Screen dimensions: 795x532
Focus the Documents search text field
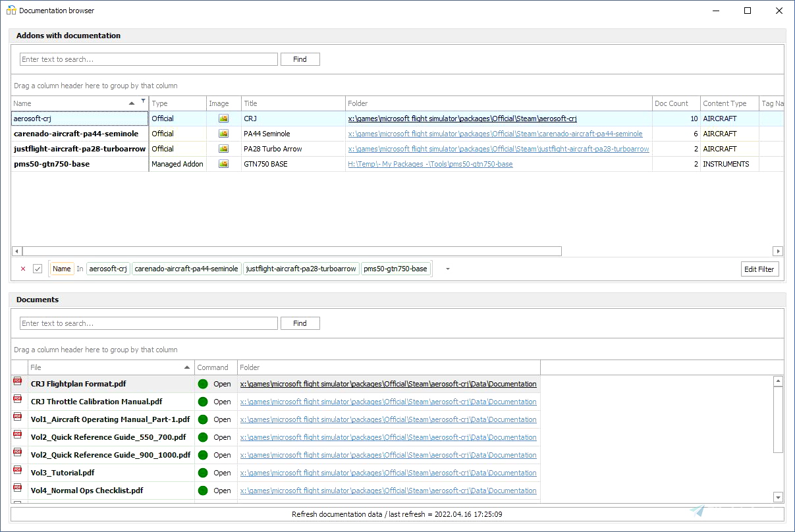149,323
